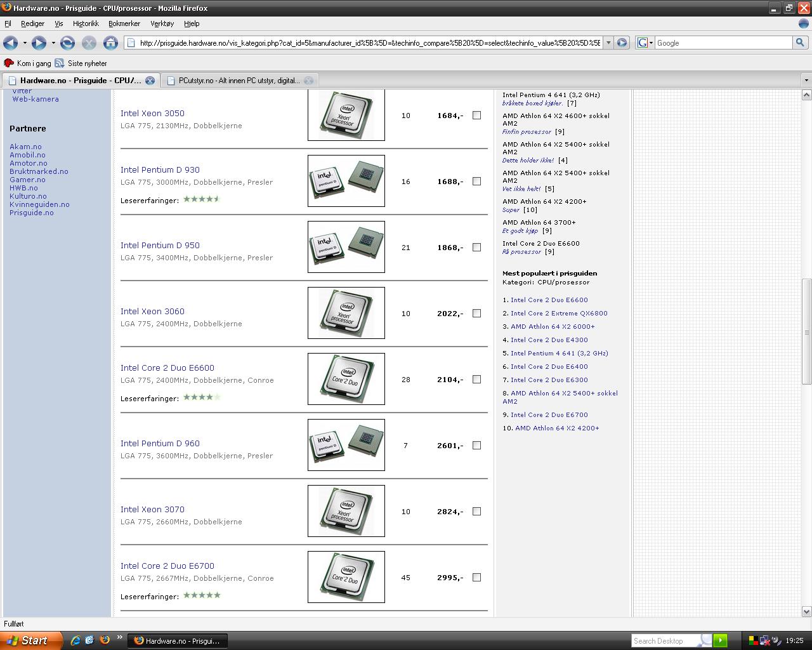Click the star rating for Core 2 Duo E6700
812x650 pixels.
point(202,595)
